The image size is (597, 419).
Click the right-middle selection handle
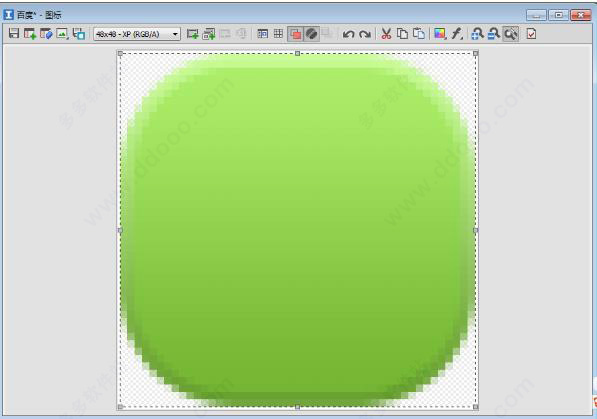pyautogui.click(x=476, y=230)
